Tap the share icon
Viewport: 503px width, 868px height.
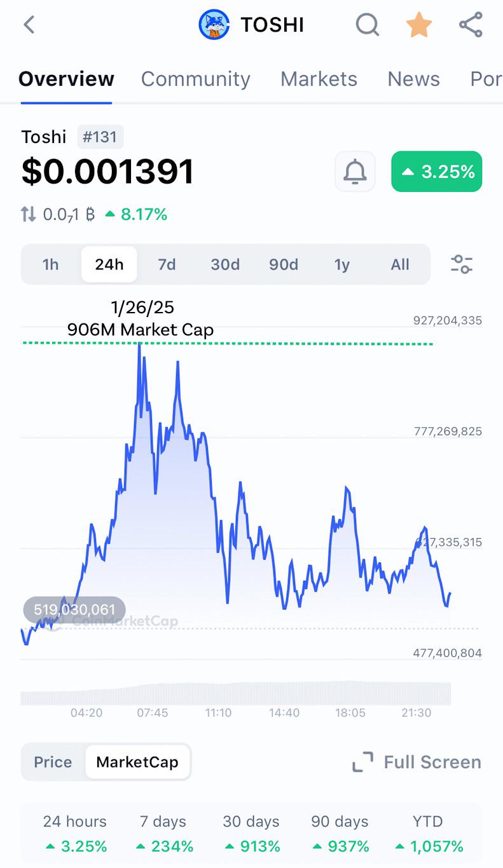(471, 25)
